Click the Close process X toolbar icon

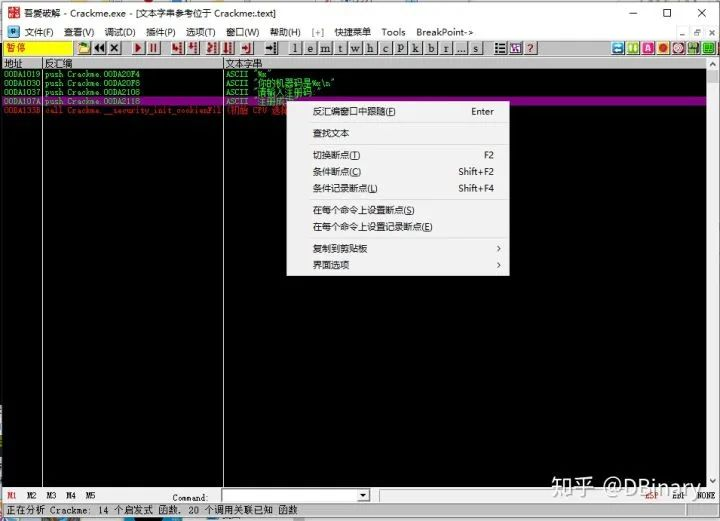(x=115, y=48)
